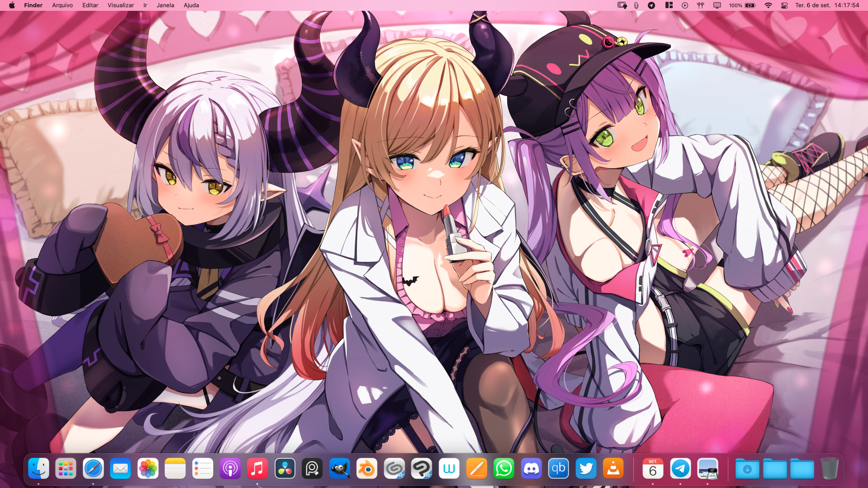Open the black Clip Studio Paint icon

pos(422,469)
